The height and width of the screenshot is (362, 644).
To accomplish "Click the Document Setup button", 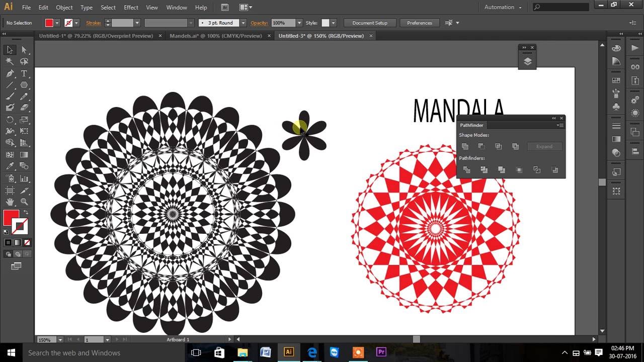I will coord(370,23).
